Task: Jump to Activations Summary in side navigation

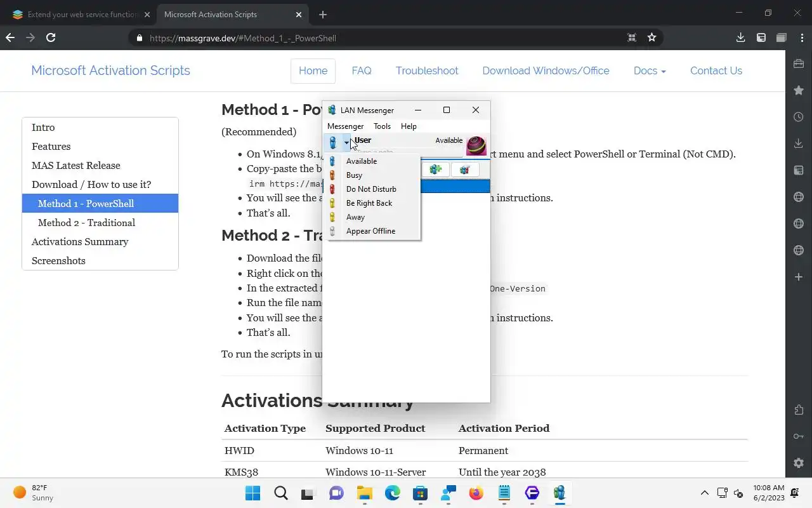Action: tap(100, 241)
